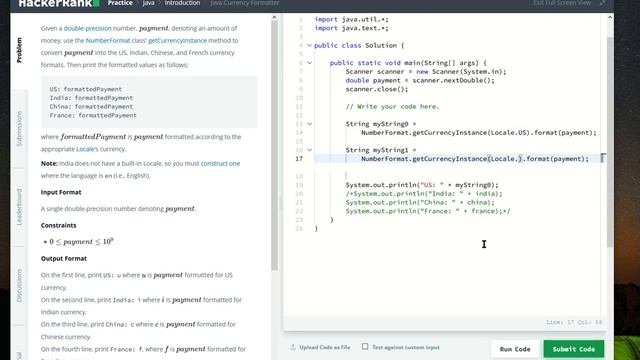The width and height of the screenshot is (640, 360).
Task: Open the double-precision link
Action: pyautogui.click(x=87, y=28)
